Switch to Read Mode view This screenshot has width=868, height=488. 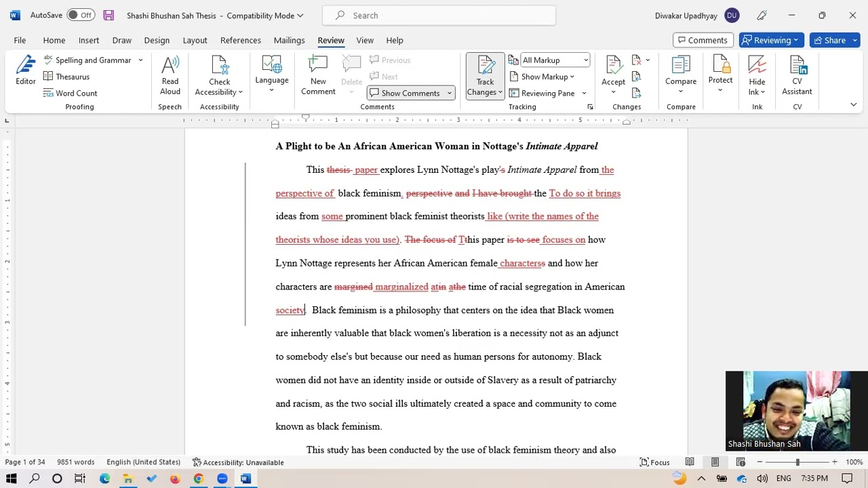pyautogui.click(x=690, y=462)
